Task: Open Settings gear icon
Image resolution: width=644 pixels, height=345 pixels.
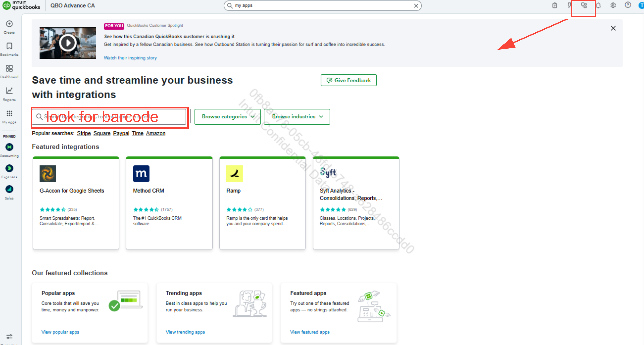Action: [x=613, y=5]
